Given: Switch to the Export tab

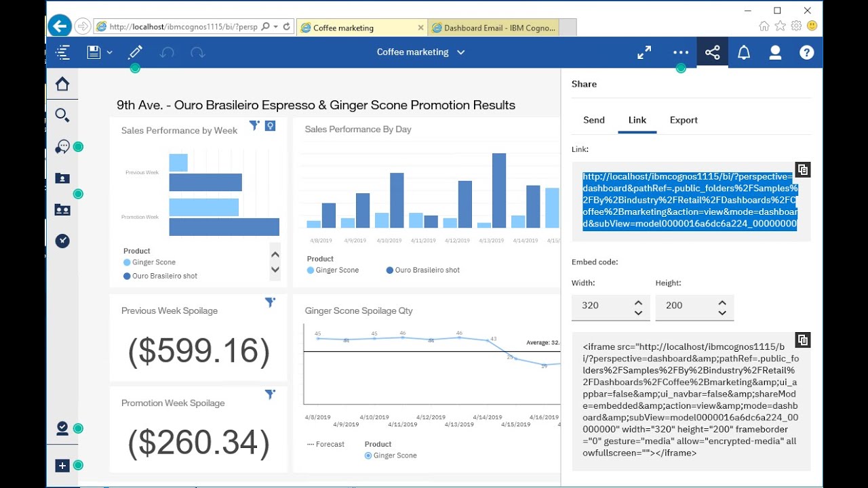Looking at the screenshot, I should 684,120.
